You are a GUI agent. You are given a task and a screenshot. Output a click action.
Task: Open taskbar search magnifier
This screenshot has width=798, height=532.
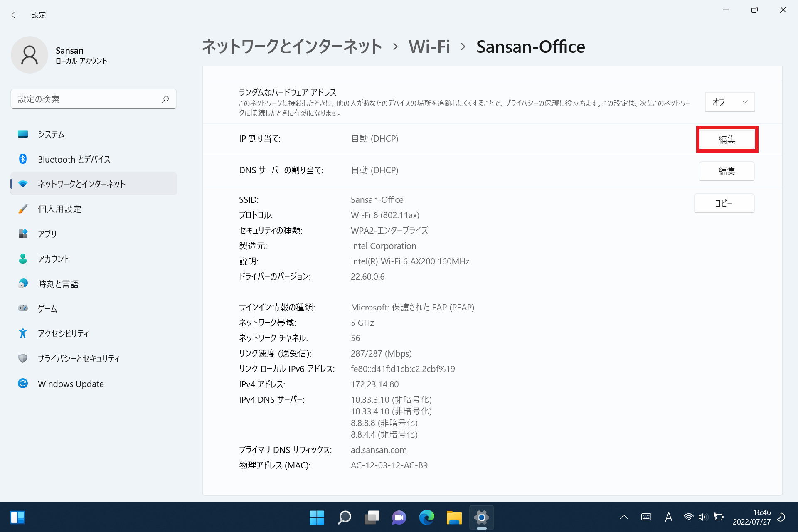pos(344,517)
